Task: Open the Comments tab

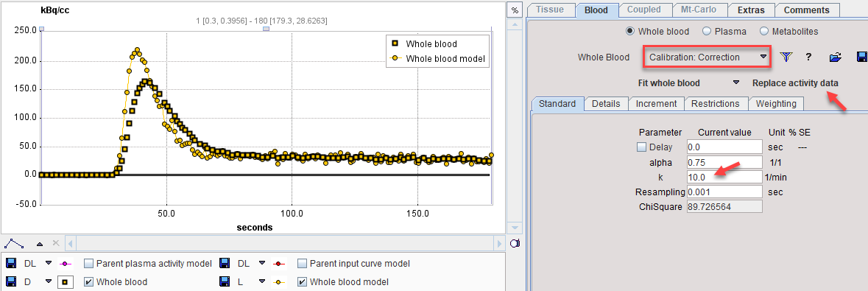Action: pyautogui.click(x=807, y=10)
